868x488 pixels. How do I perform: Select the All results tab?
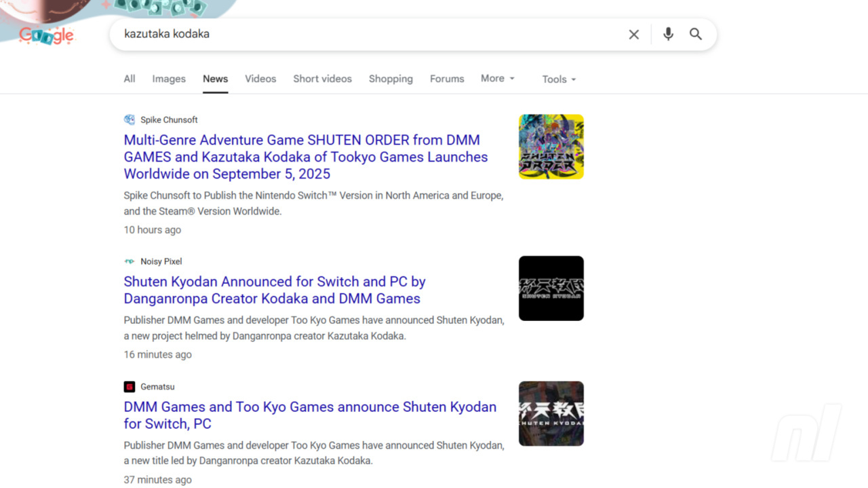130,79
